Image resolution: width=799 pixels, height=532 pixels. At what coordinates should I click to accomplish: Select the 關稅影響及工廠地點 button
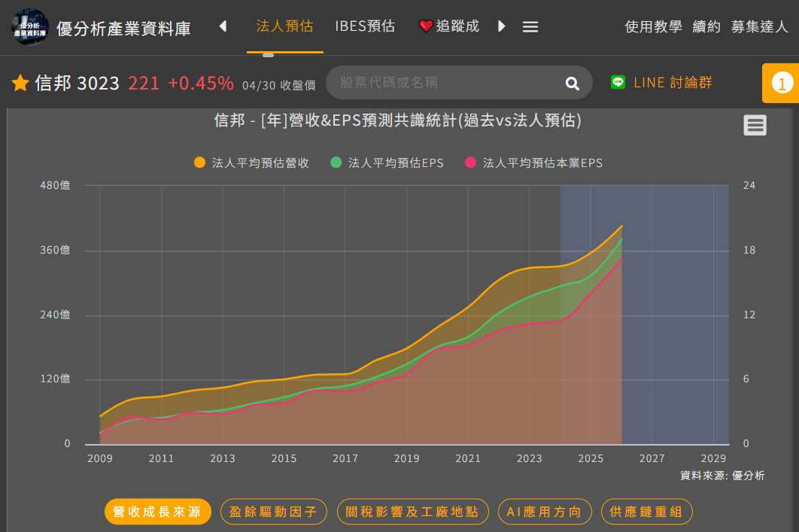(x=413, y=512)
